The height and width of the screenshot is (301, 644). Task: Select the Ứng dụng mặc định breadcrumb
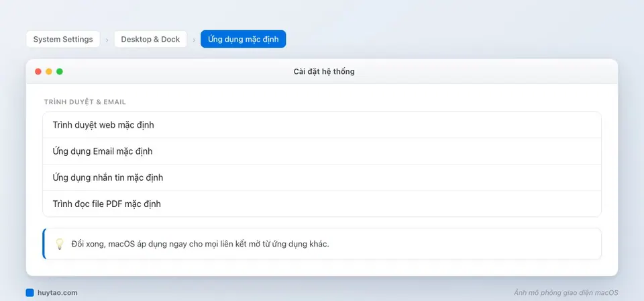coord(243,39)
